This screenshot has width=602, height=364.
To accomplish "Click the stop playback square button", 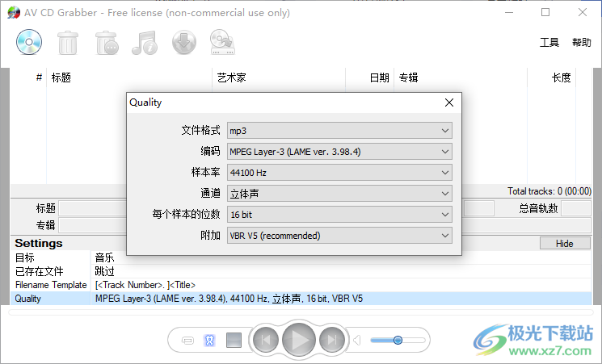I will point(234,341).
